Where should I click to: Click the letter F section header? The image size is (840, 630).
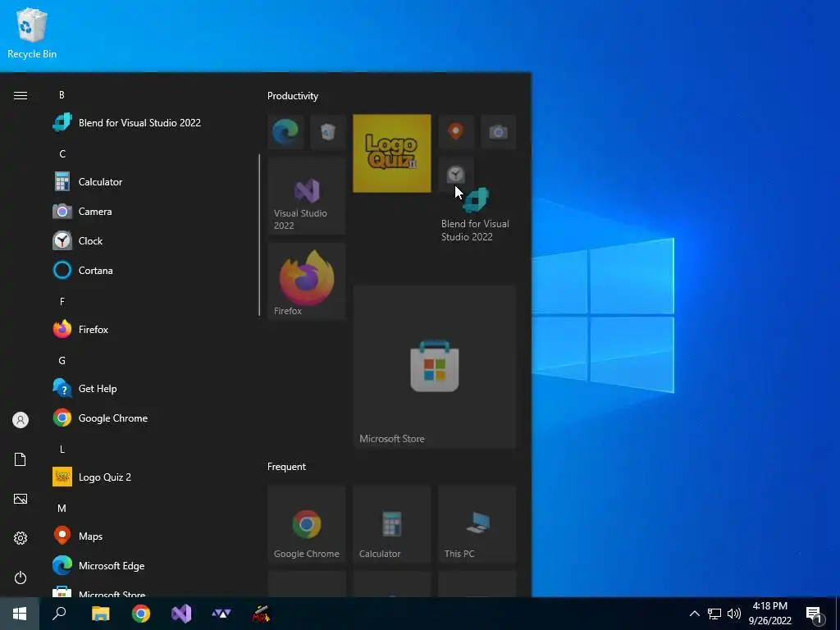[62, 301]
